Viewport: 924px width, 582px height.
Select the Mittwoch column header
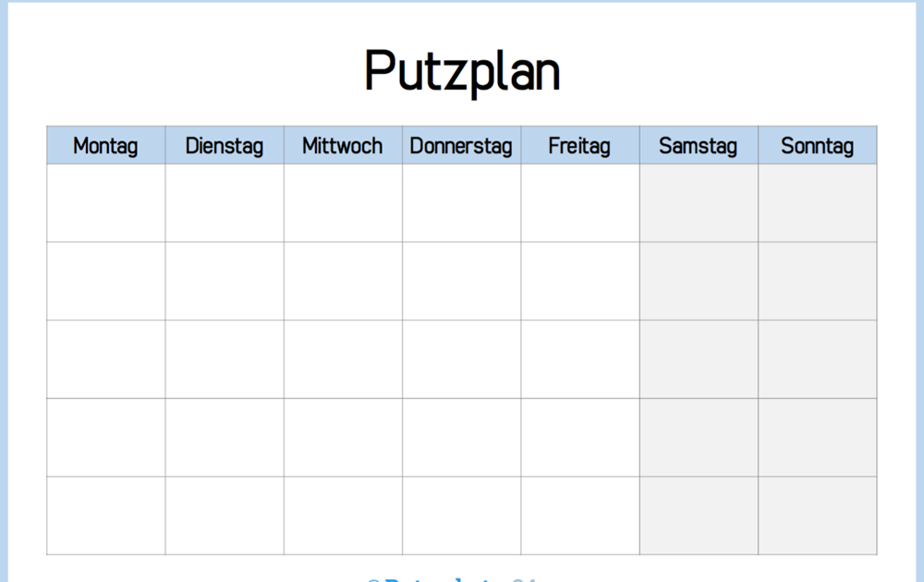pyautogui.click(x=343, y=145)
